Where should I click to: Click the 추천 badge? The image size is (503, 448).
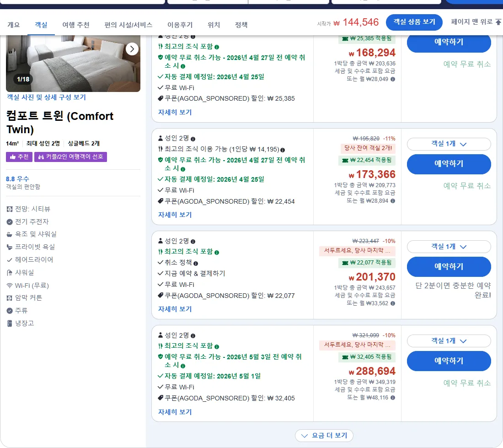pyautogui.click(x=19, y=157)
